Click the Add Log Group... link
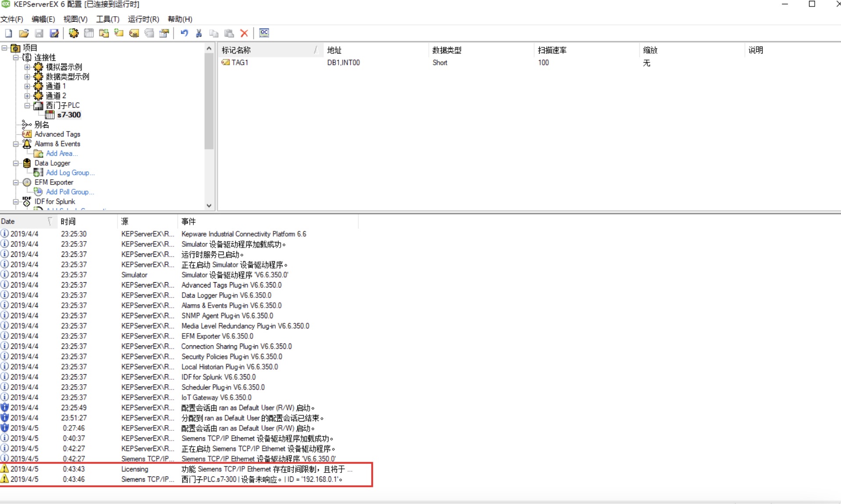Image resolution: width=841 pixels, height=504 pixels. (70, 173)
